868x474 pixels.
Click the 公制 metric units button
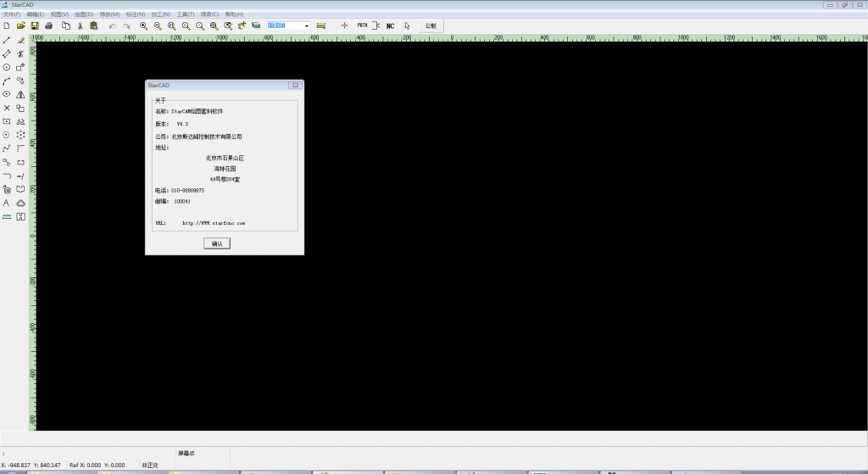point(431,26)
